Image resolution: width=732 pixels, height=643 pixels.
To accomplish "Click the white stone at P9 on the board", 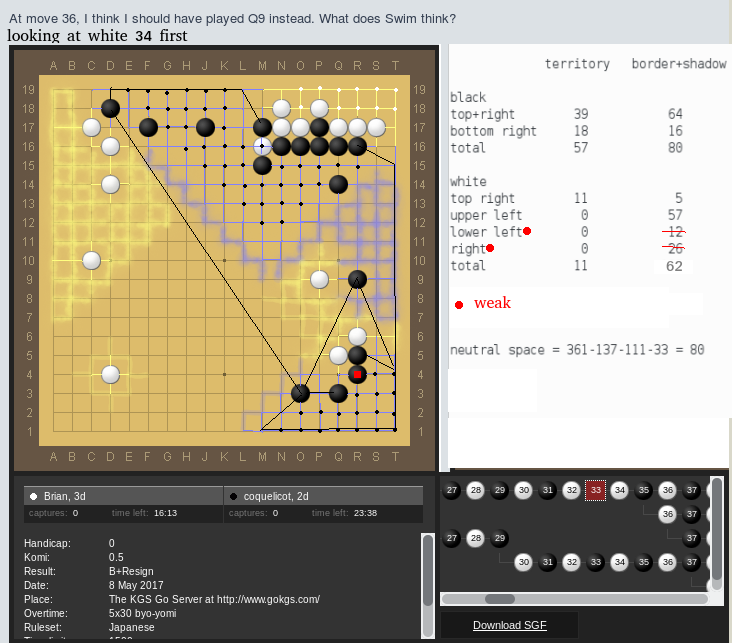I will pyautogui.click(x=319, y=279).
